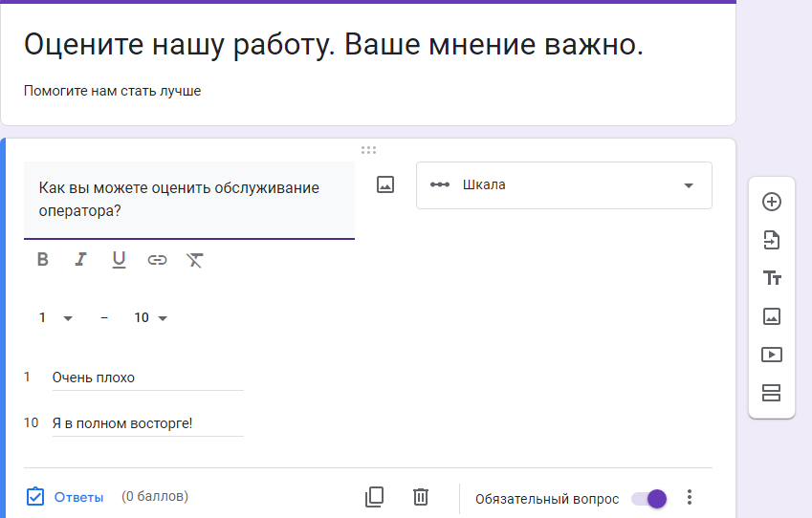This screenshot has width=812, height=518.
Task: Click the (0 баллов) points text
Action: (x=155, y=496)
